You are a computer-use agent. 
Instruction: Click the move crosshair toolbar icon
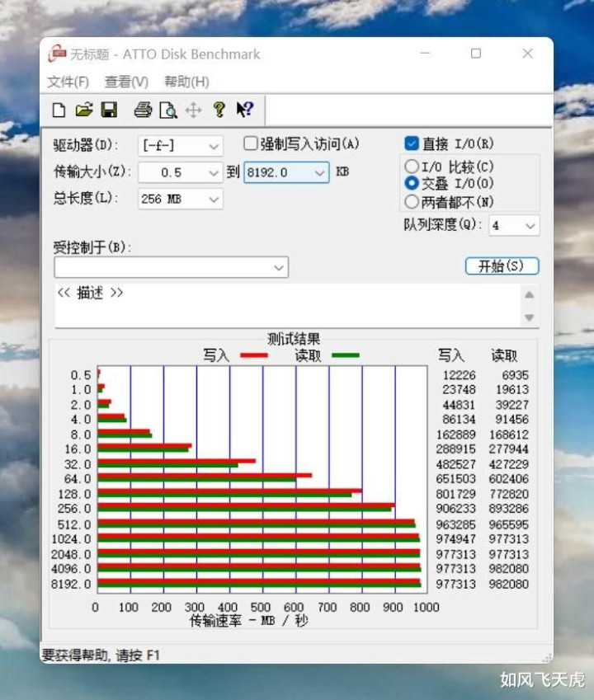pos(193,110)
